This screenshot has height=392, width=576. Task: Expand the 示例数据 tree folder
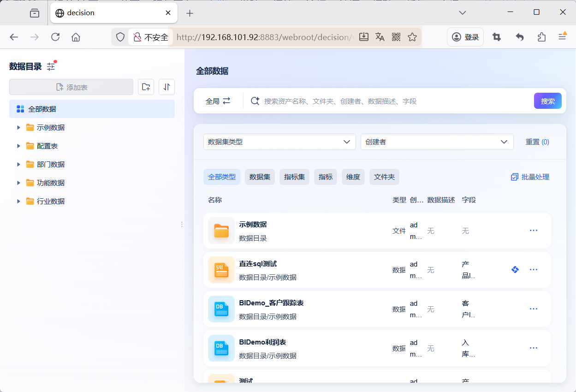(18, 127)
